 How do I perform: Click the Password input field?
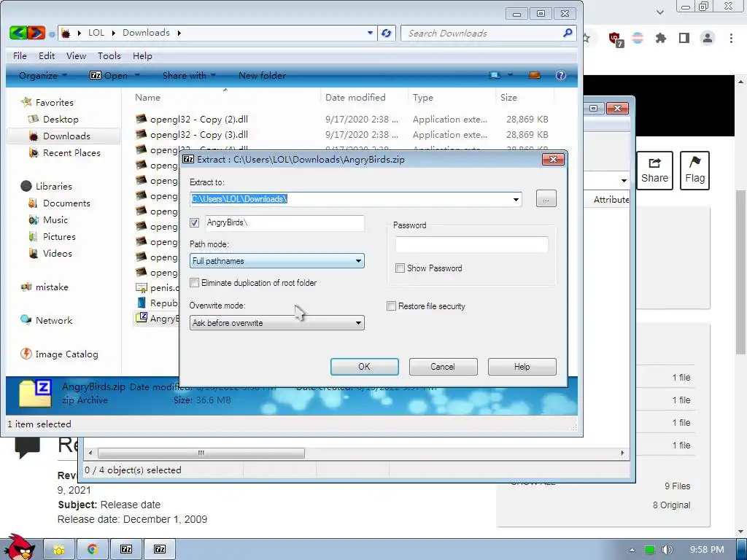[472, 244]
